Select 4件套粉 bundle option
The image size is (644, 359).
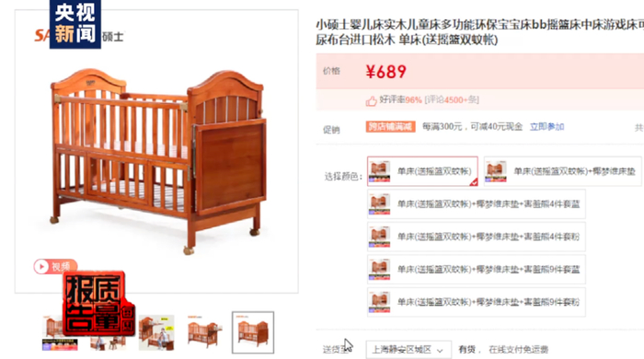click(477, 237)
